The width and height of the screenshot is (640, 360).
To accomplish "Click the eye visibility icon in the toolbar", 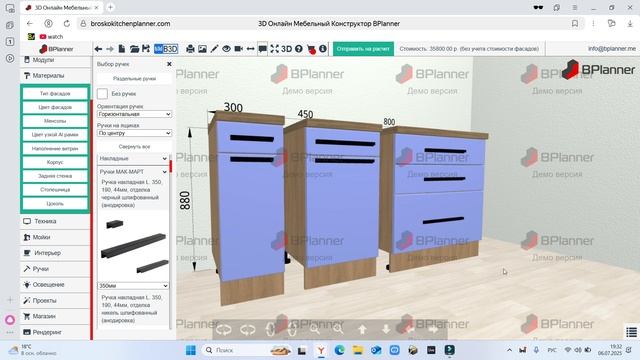I will click(226, 49).
